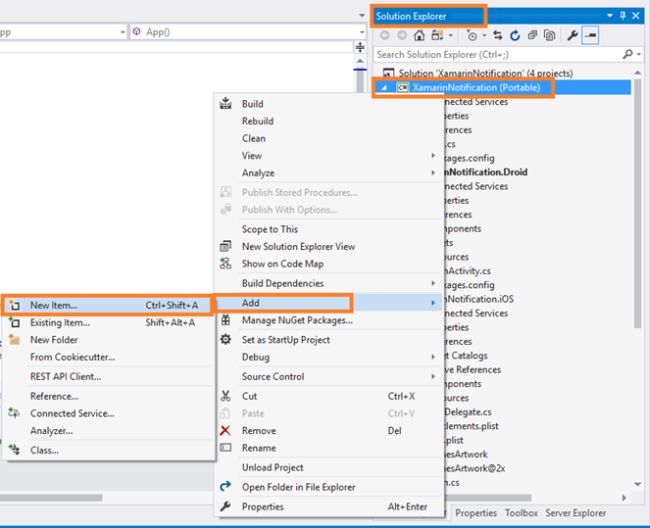Select Class in Add submenu
The height and width of the screenshot is (528, 650).
[x=109, y=450]
